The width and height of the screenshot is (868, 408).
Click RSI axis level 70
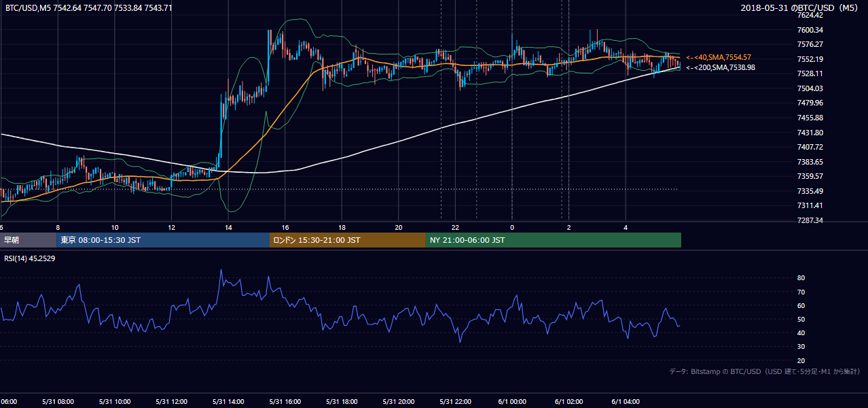click(x=801, y=292)
